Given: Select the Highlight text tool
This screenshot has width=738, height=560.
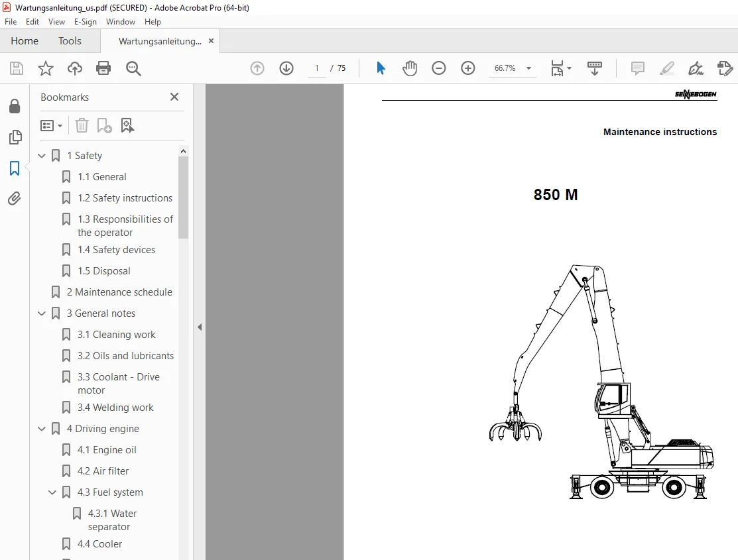Looking at the screenshot, I should [667, 68].
